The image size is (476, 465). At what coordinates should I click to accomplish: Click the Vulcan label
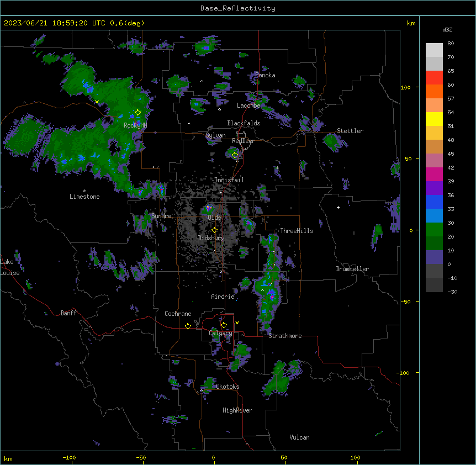pyautogui.click(x=299, y=437)
